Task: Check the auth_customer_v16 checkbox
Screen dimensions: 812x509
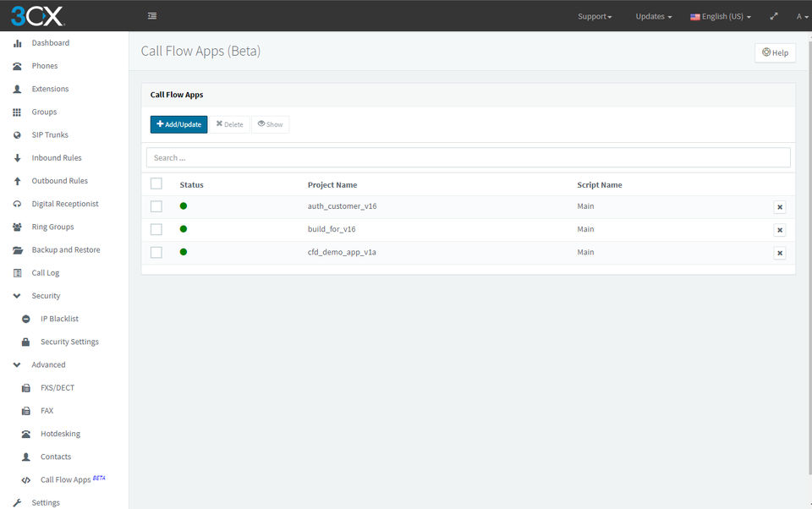Action: [156, 206]
